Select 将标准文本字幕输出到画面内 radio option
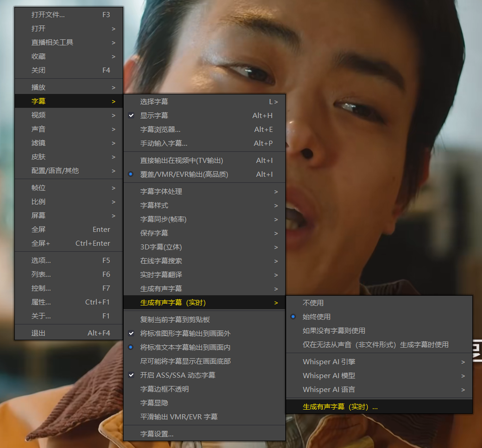Image resolution: width=482 pixels, height=448 pixels. (204, 348)
